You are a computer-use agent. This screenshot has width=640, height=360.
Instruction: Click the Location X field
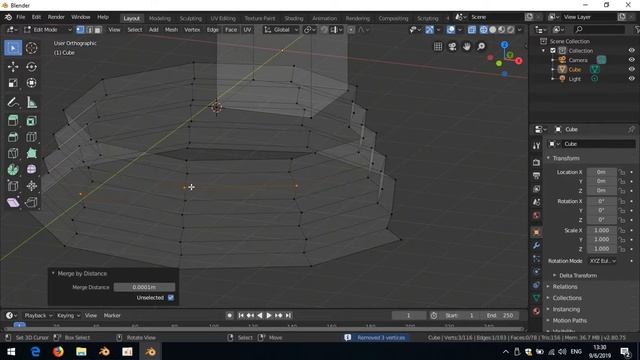[601, 172]
